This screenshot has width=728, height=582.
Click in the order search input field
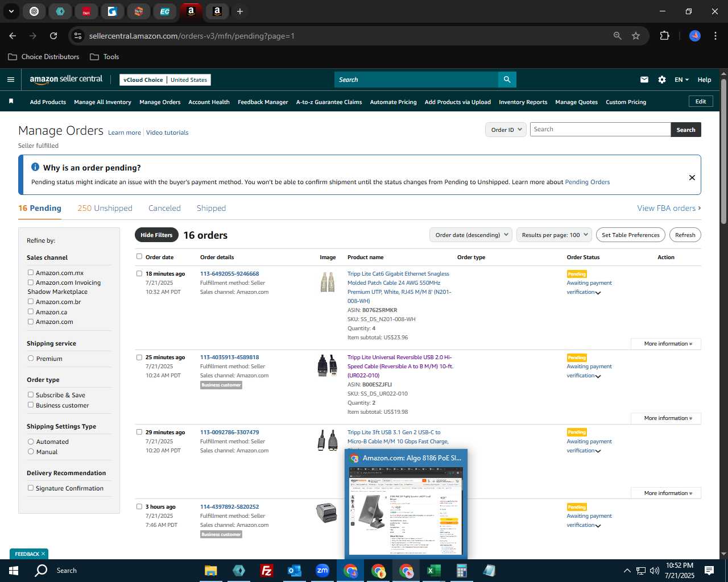click(x=600, y=130)
